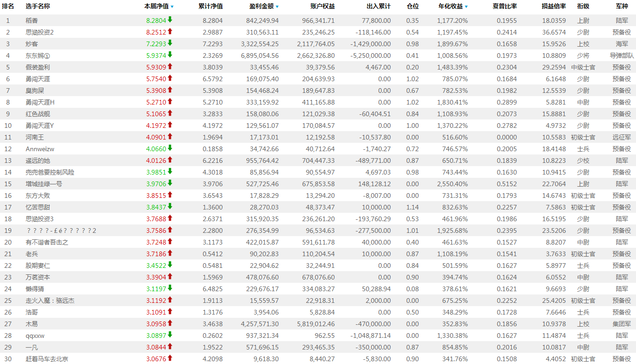
Task: Click sort arrow next to 年化收益 header
Action: (466, 7)
